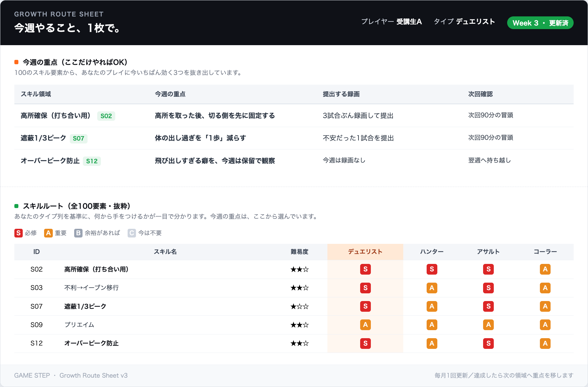This screenshot has height=387, width=588.
Task: Click the 次回確認 column header
Action: (480, 94)
